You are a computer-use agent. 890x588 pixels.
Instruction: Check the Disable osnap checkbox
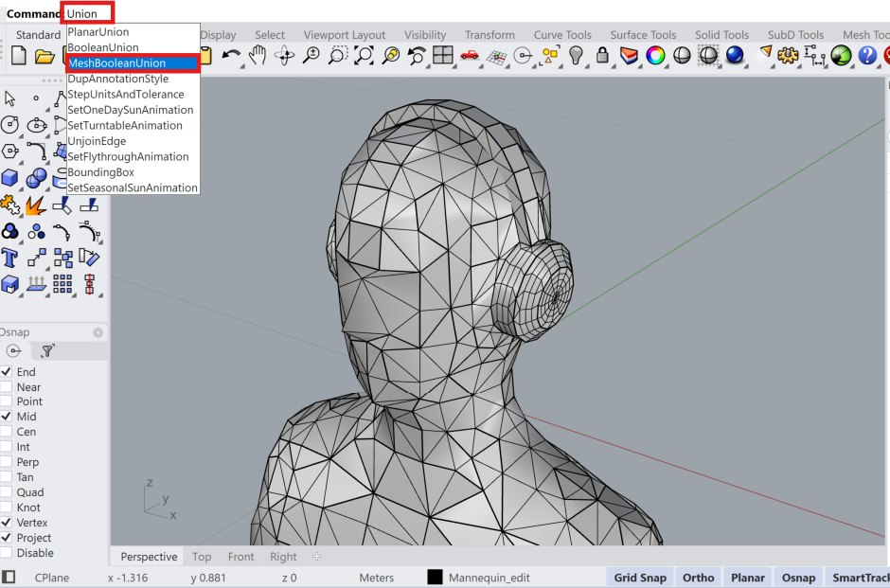click(x=7, y=553)
